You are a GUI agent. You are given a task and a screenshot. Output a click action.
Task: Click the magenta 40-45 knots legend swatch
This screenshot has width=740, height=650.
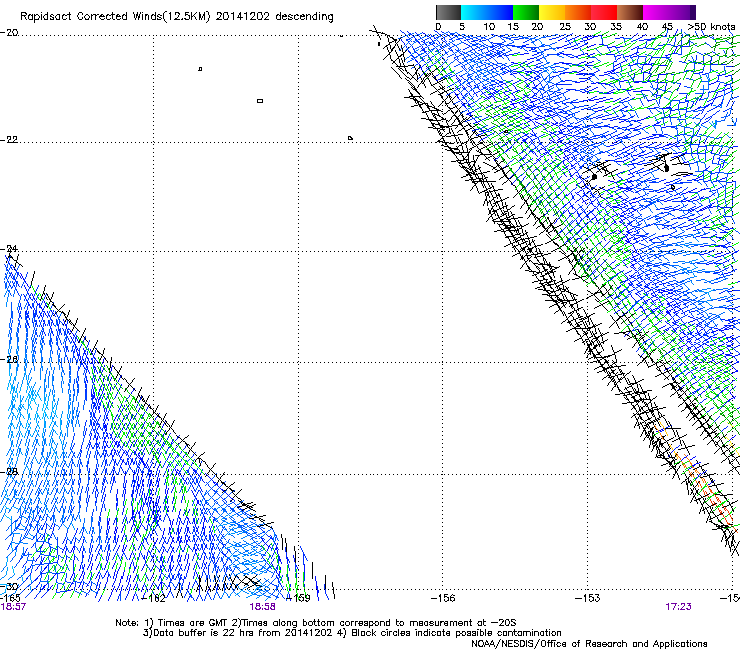[x=656, y=12]
